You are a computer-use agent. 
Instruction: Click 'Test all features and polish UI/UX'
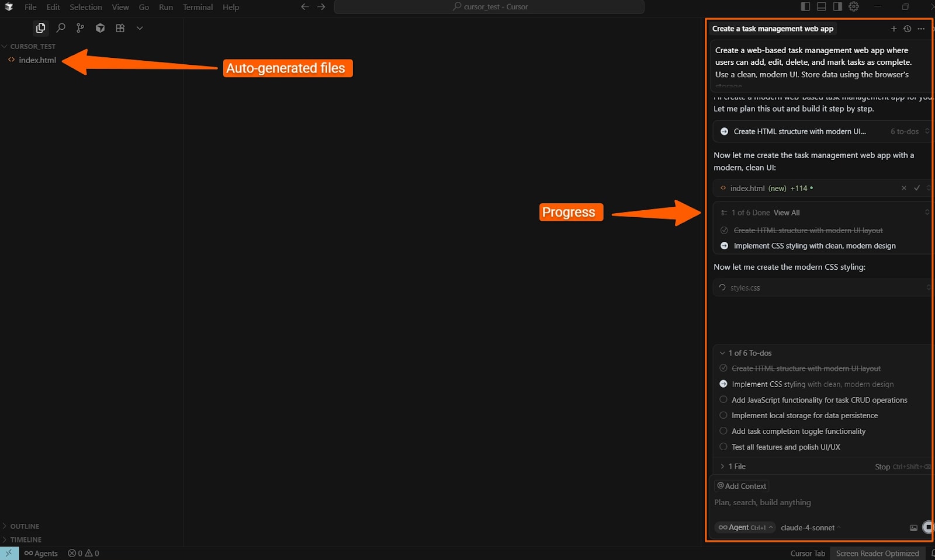point(786,447)
